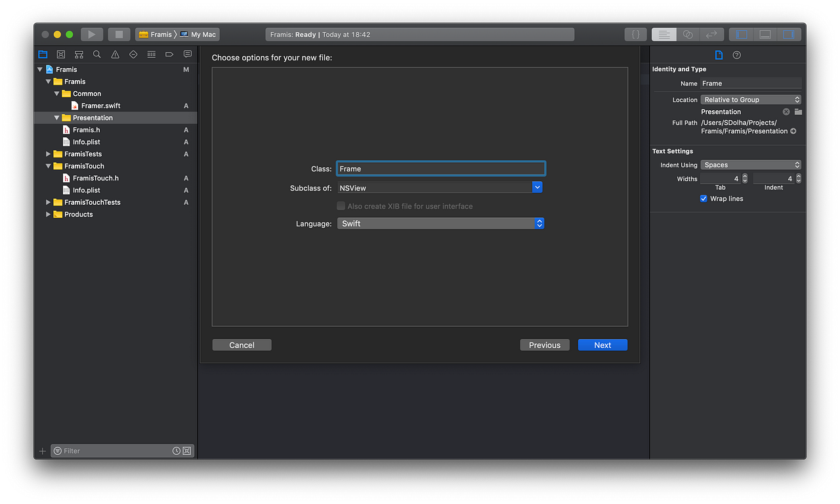This screenshot has width=840, height=504.
Task: Click Cancel to dismiss the dialog
Action: click(x=241, y=345)
